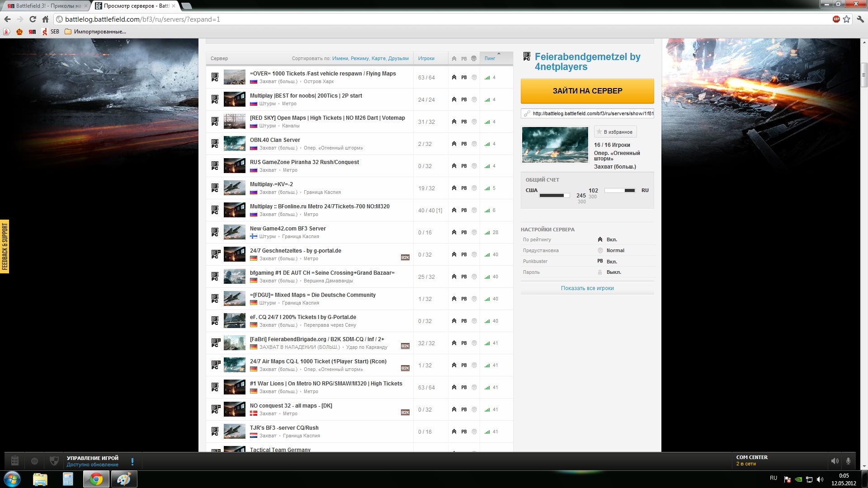Bookmark this page with the star icon
Screen dimensions: 868x488
(847, 19)
